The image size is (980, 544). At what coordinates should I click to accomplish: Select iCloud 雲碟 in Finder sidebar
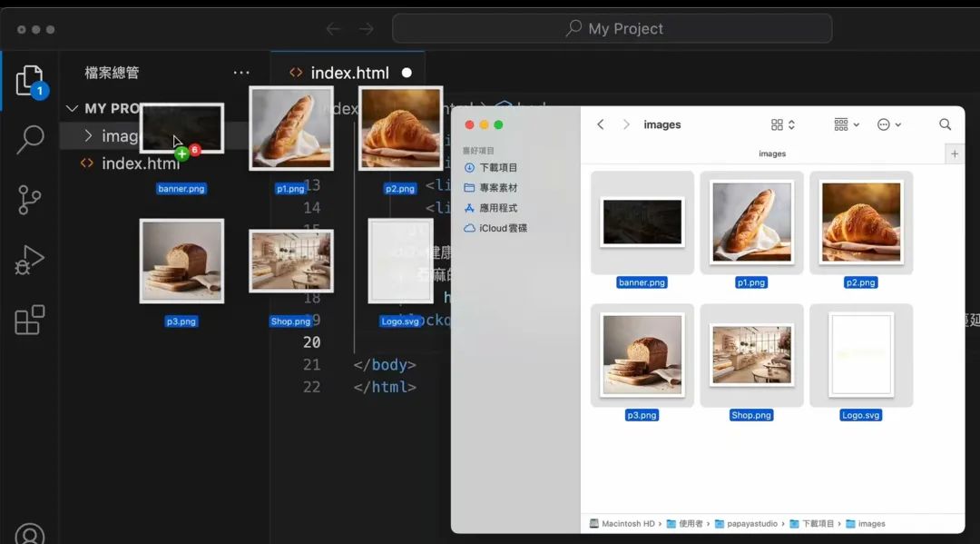[502, 228]
